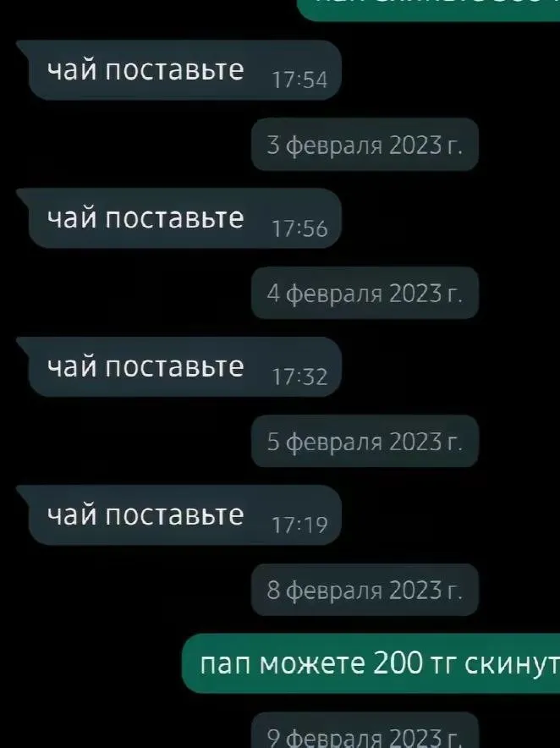Viewport: 560px width, 748px height.
Task: Select the 'чай поставьте' text sent at 17:32
Action: point(145,367)
